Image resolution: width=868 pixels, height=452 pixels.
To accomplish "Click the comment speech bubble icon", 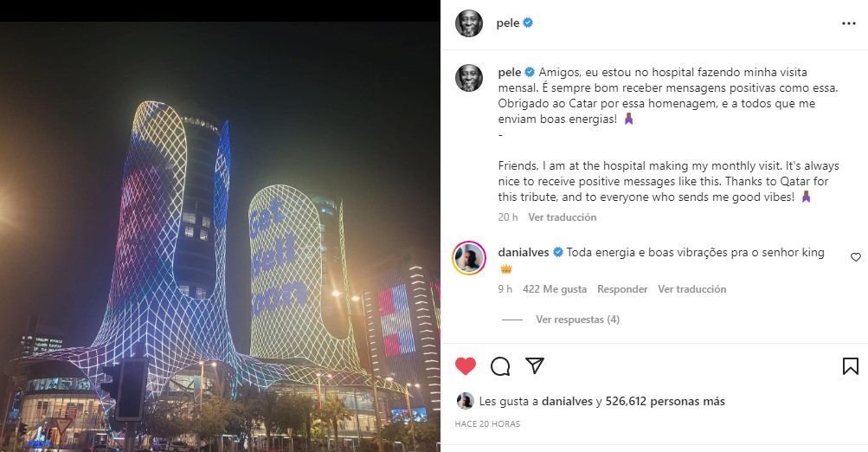I will [x=500, y=366].
